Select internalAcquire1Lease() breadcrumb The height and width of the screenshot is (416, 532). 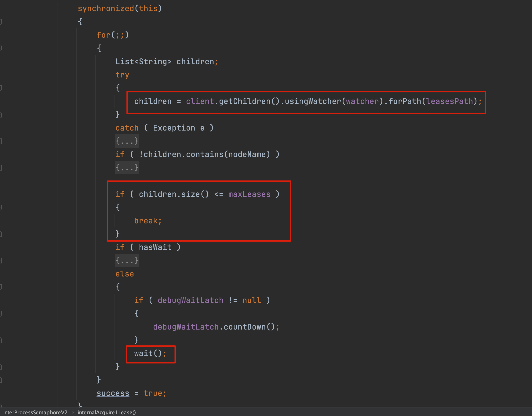[107, 412]
